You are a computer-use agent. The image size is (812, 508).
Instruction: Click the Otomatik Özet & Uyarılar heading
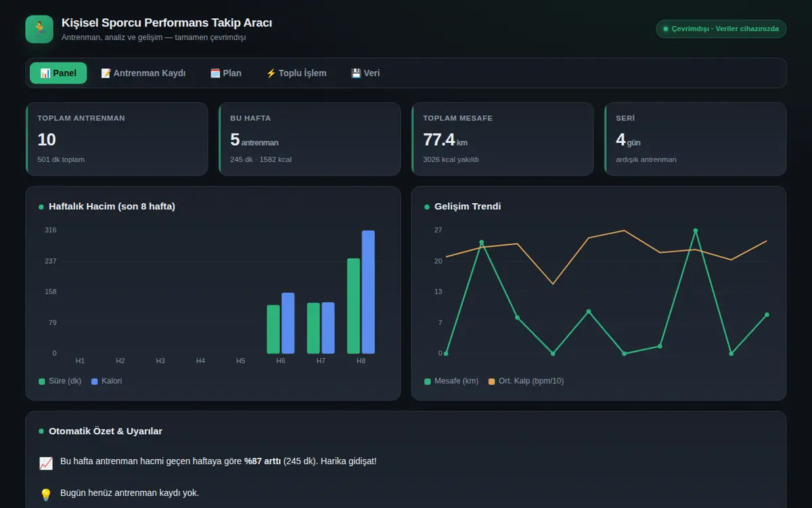pyautogui.click(x=106, y=431)
